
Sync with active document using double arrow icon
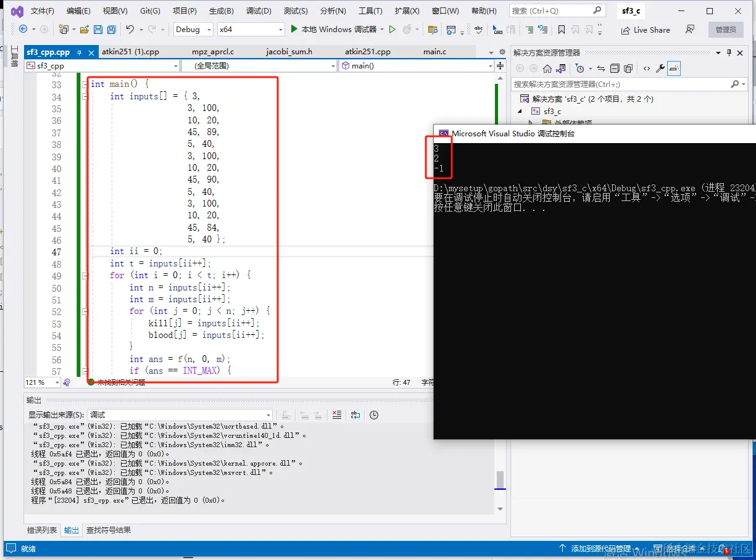pyautogui.click(x=602, y=68)
